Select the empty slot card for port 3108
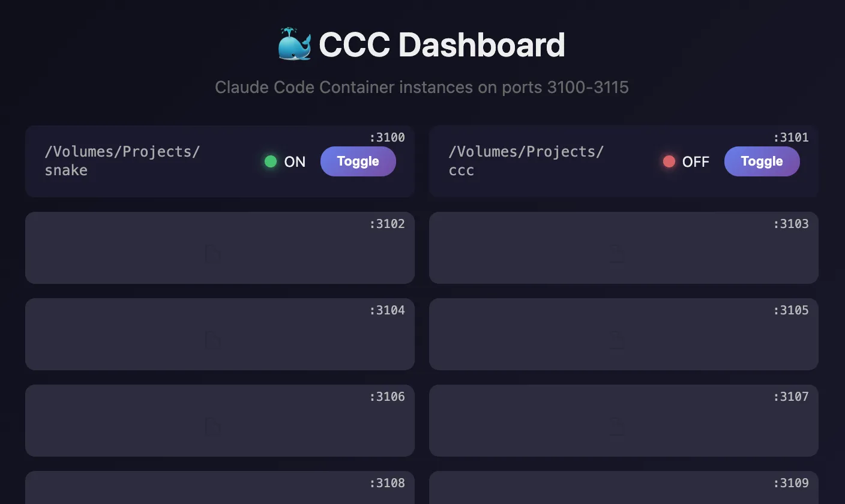 pyautogui.click(x=220, y=489)
